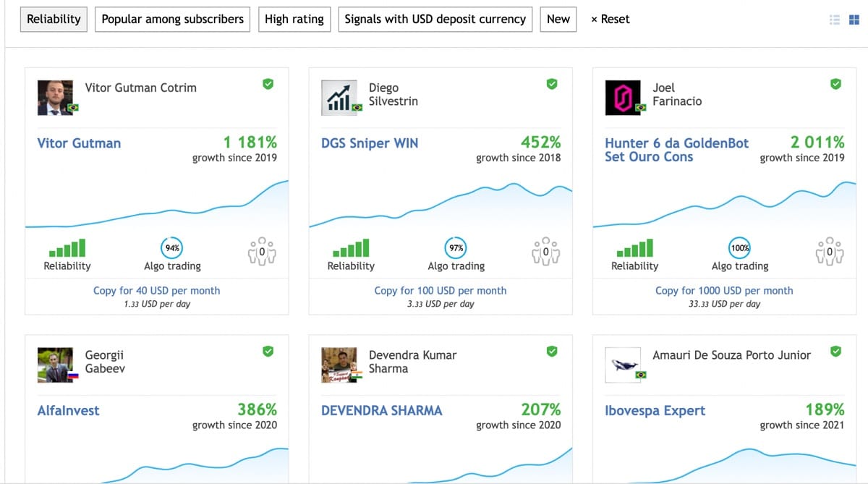Screen dimensions: 868x484
Task: Click author name Devendra Kumar Sharma
Action: tap(413, 362)
